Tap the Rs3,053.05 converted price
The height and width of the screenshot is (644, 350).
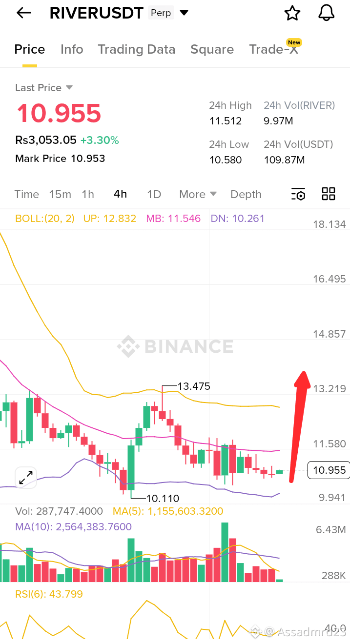point(46,141)
